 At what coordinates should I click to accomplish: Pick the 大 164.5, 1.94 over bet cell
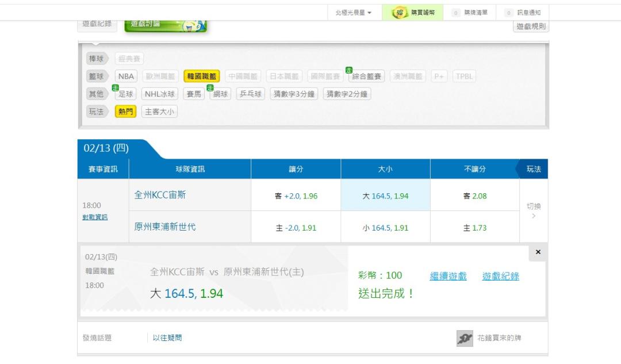[x=385, y=196]
